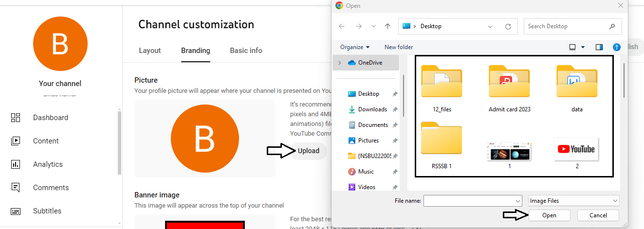
Task: Open the Analytics icon in sidebar
Action: (16, 164)
